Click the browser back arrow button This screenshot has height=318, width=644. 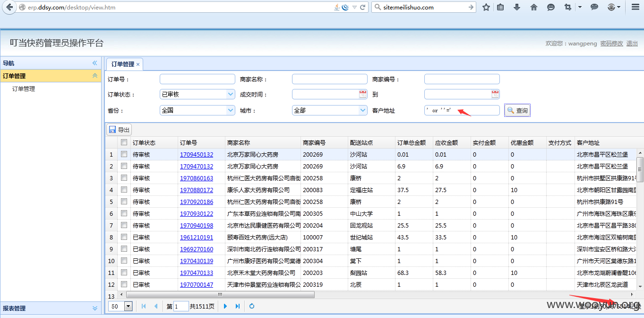pos(9,7)
